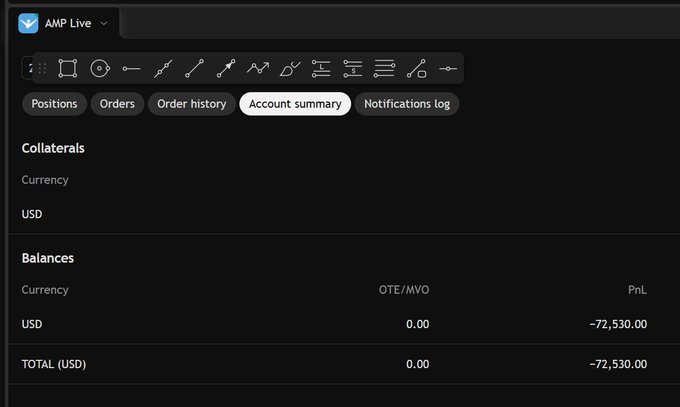Grab the favorites toolbar drag handle

[x=42, y=69]
